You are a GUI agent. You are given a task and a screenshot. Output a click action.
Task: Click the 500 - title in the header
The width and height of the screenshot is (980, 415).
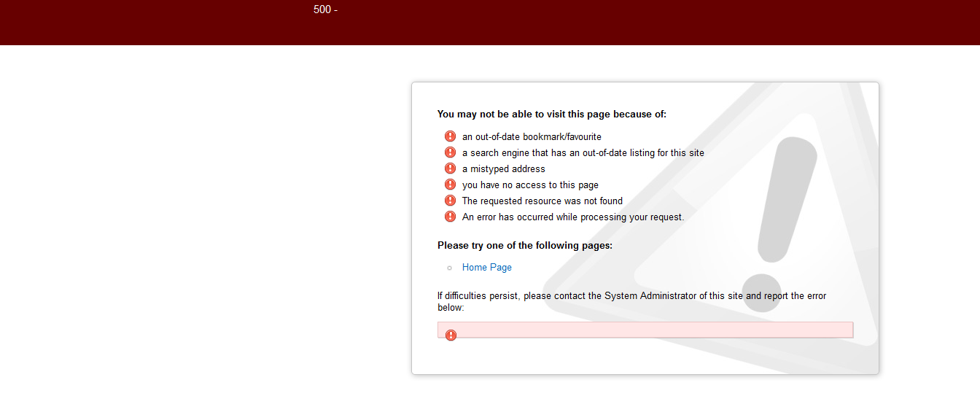click(x=325, y=9)
